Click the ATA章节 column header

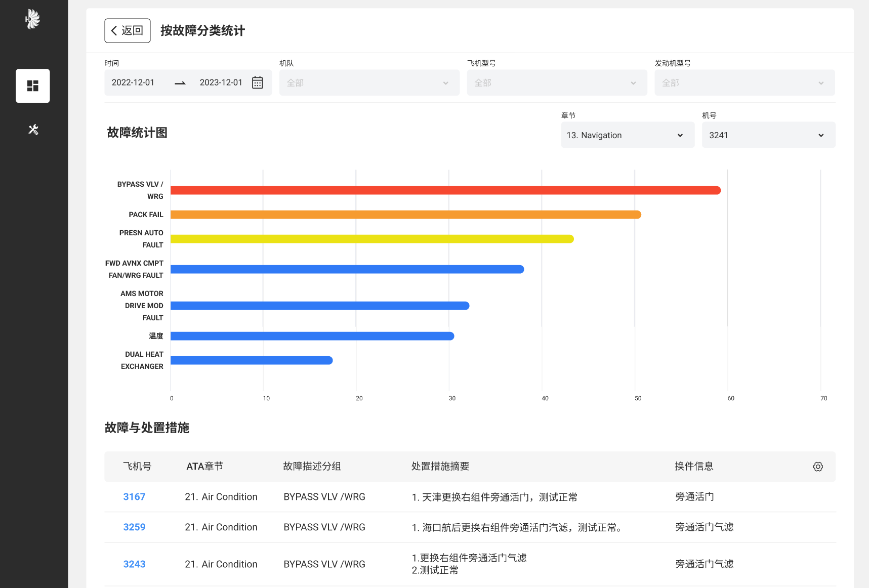(x=204, y=467)
